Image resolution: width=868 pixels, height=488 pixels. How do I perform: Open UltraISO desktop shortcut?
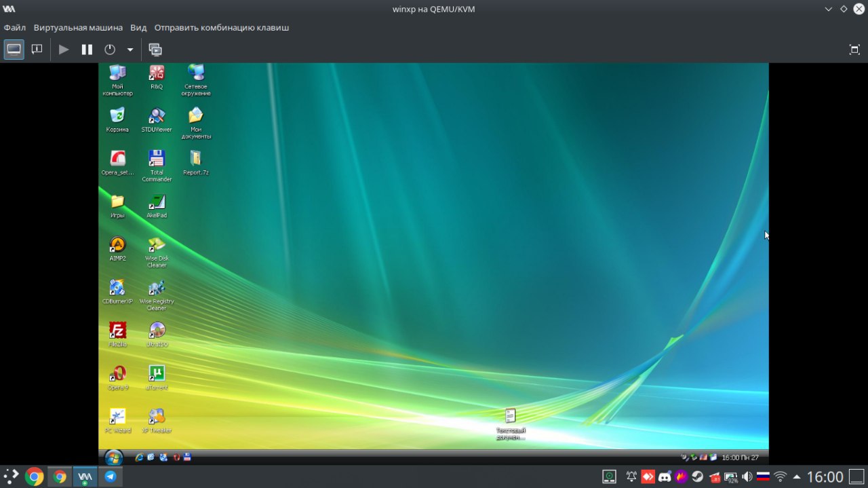(x=157, y=335)
